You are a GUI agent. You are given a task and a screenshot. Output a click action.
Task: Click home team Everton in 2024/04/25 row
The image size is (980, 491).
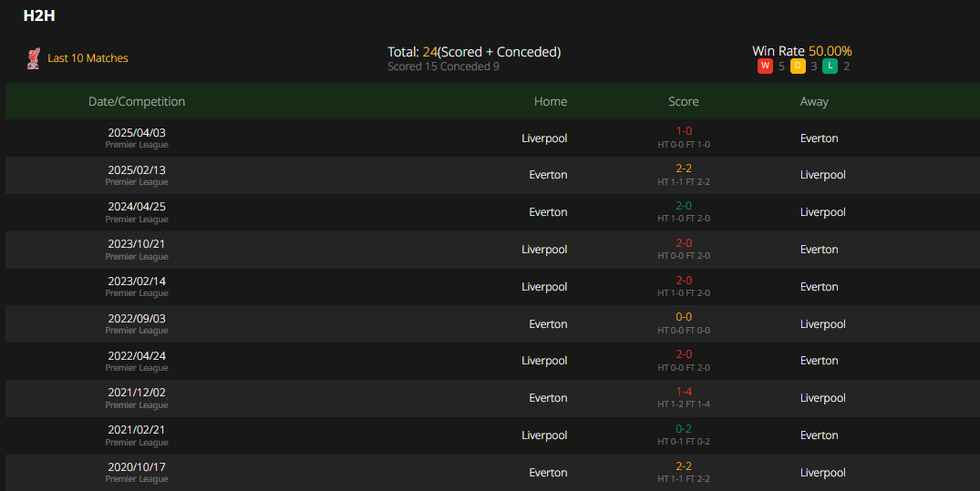548,212
